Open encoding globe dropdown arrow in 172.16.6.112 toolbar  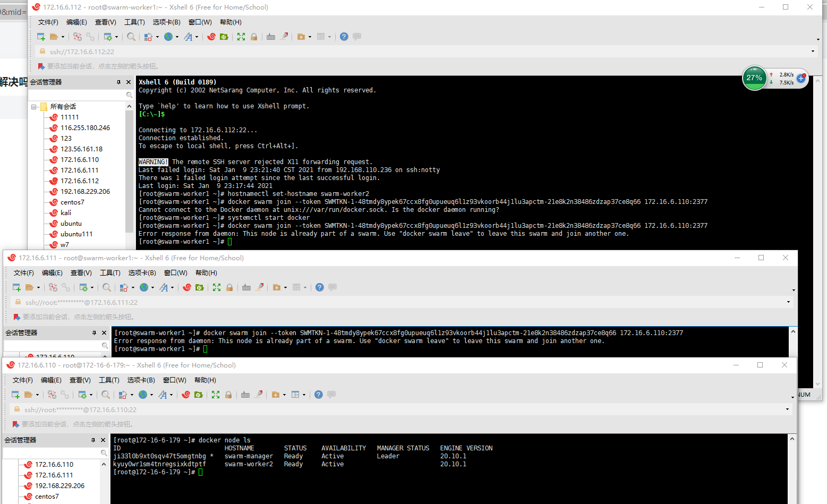coord(177,37)
